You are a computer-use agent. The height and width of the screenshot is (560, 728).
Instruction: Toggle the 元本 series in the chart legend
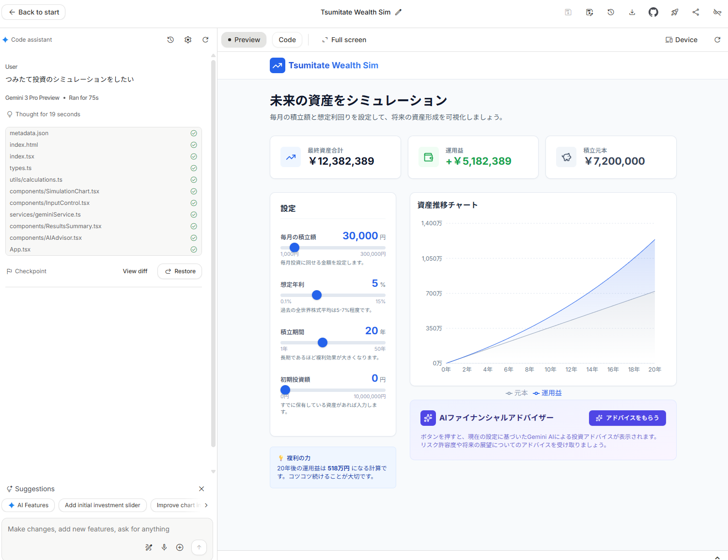coord(516,393)
